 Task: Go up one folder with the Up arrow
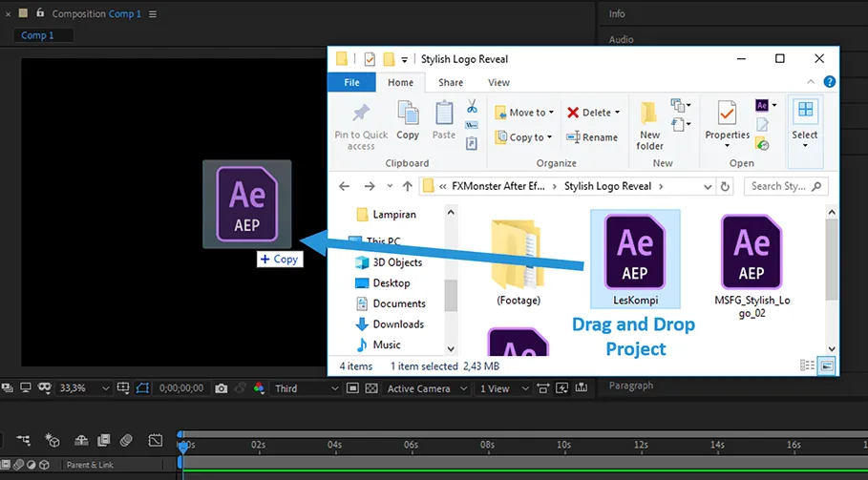click(x=408, y=186)
